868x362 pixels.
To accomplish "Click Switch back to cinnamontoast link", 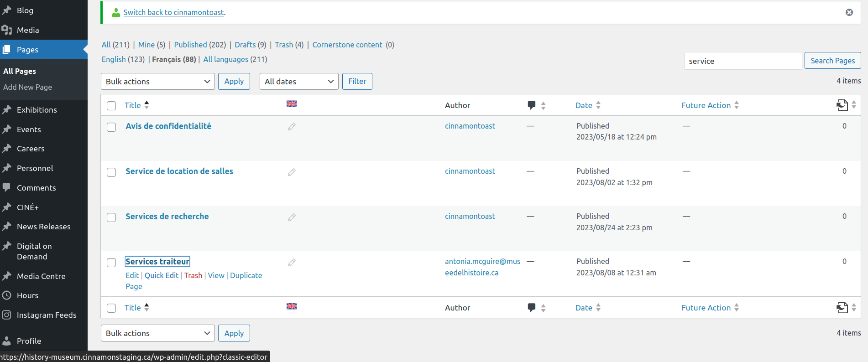I will pyautogui.click(x=174, y=12).
